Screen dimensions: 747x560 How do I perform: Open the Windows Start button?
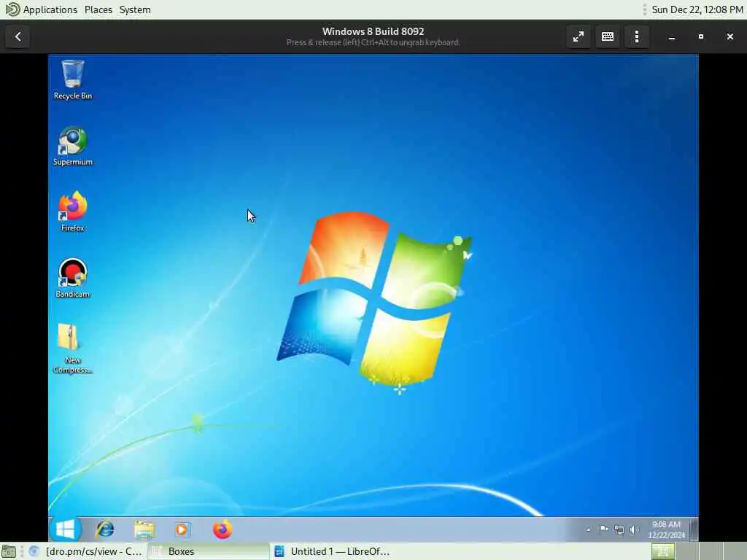65,529
